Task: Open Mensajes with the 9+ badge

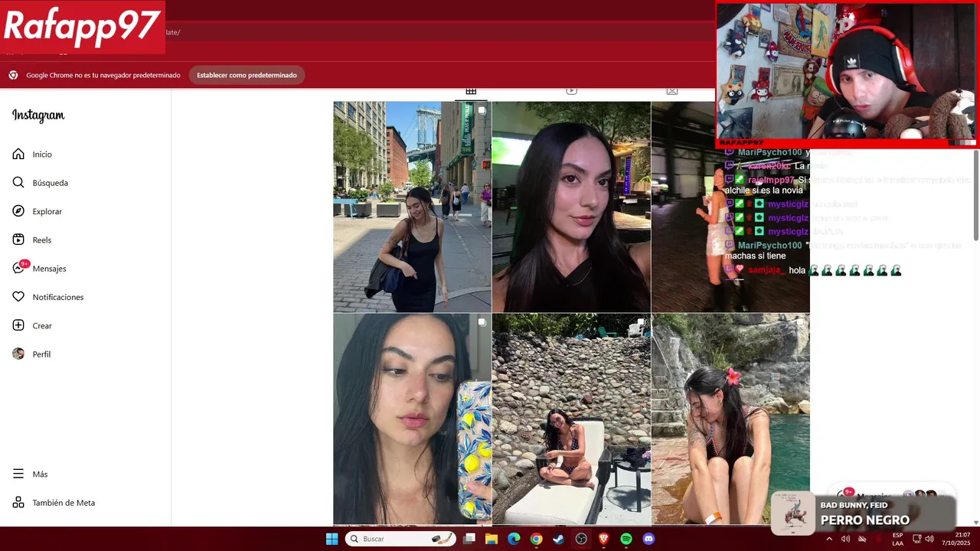Action: (x=39, y=268)
